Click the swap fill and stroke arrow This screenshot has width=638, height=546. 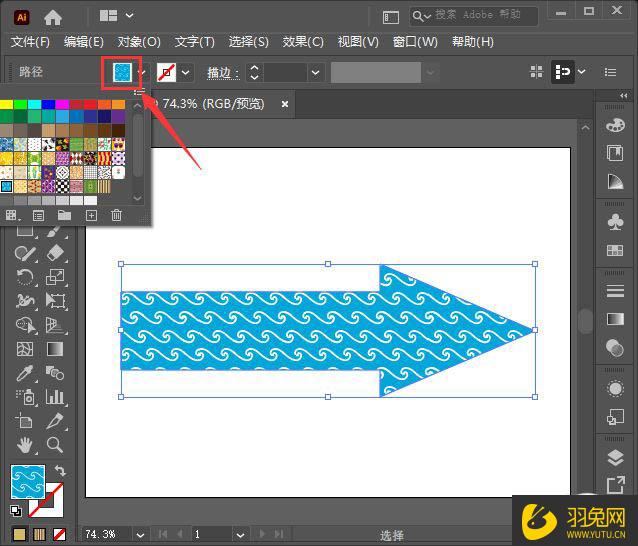[x=60, y=471]
